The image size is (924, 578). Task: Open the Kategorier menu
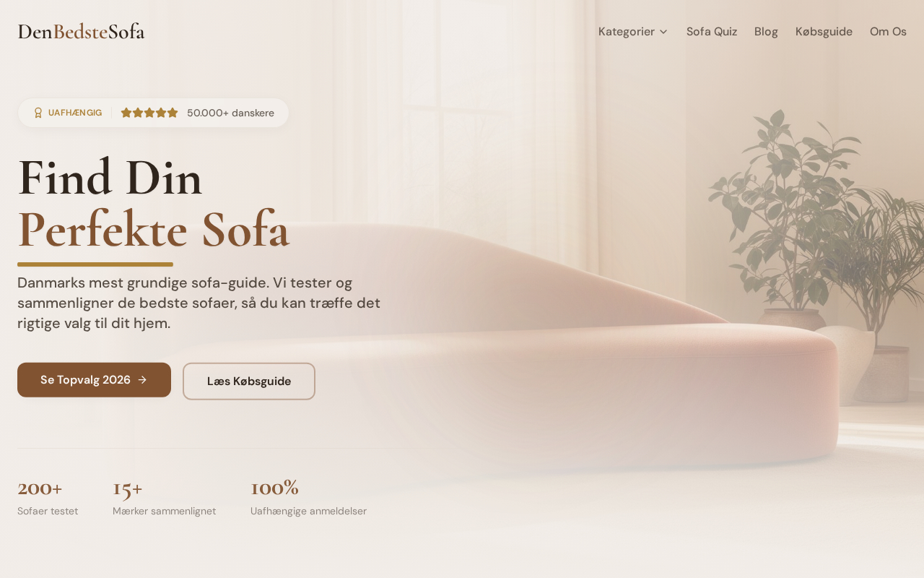click(x=633, y=32)
